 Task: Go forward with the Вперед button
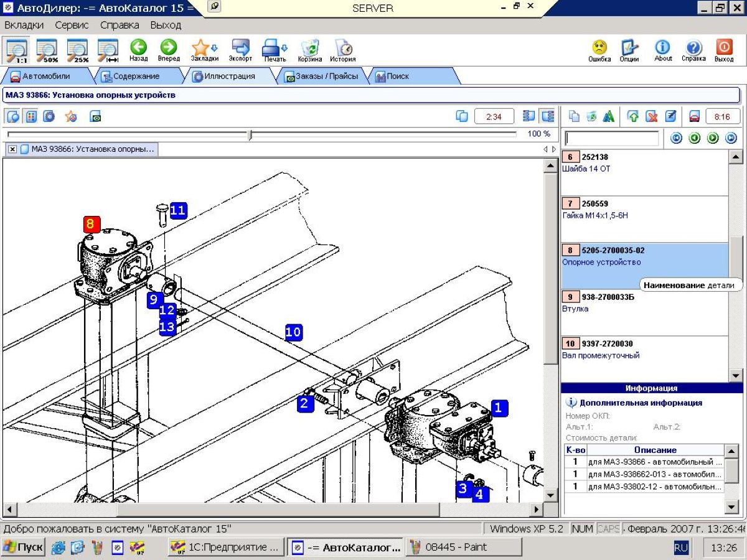pos(169,50)
